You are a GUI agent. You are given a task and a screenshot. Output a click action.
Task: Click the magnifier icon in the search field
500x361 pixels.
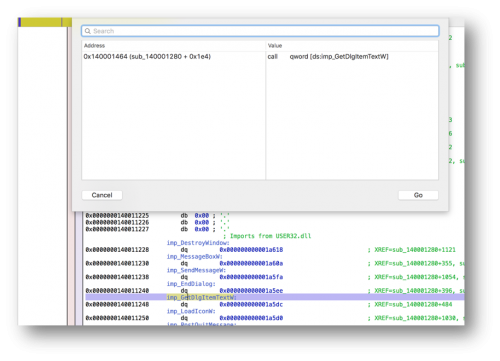[88, 31]
